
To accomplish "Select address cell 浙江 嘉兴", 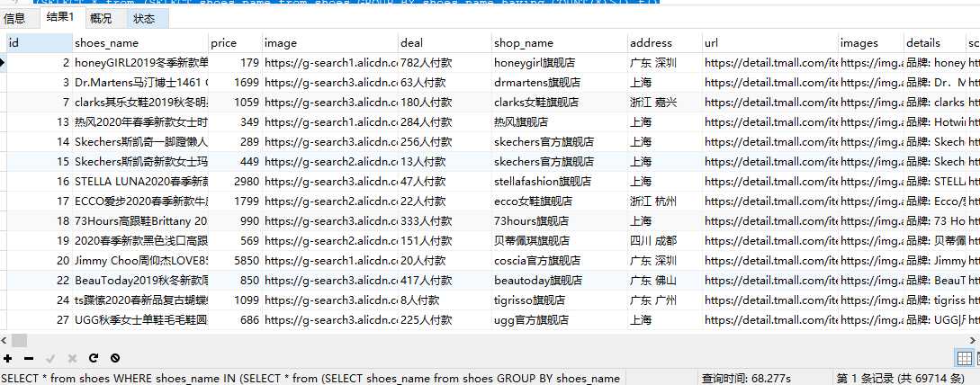I will pos(665,102).
